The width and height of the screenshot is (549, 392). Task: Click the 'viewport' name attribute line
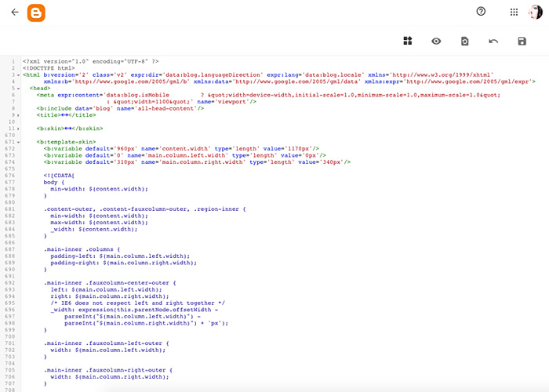click(x=181, y=102)
